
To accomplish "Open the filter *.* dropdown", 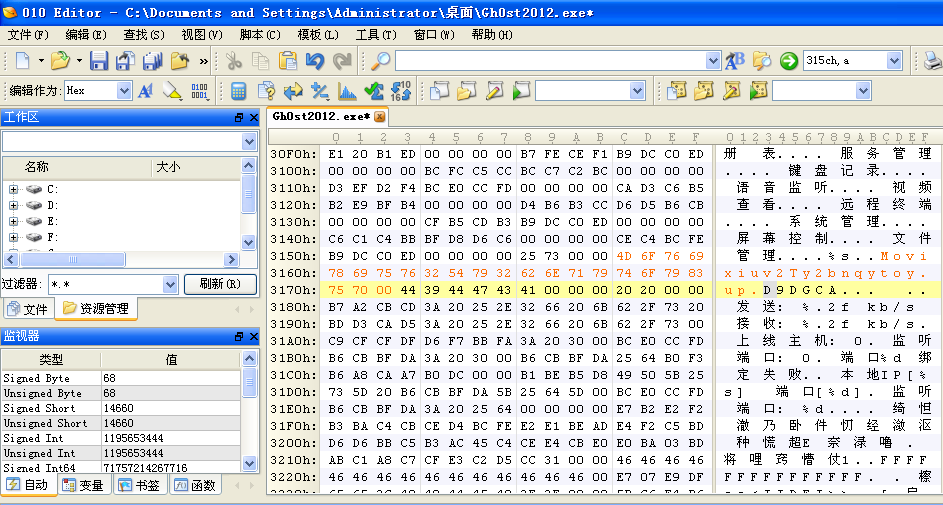I will [170, 284].
